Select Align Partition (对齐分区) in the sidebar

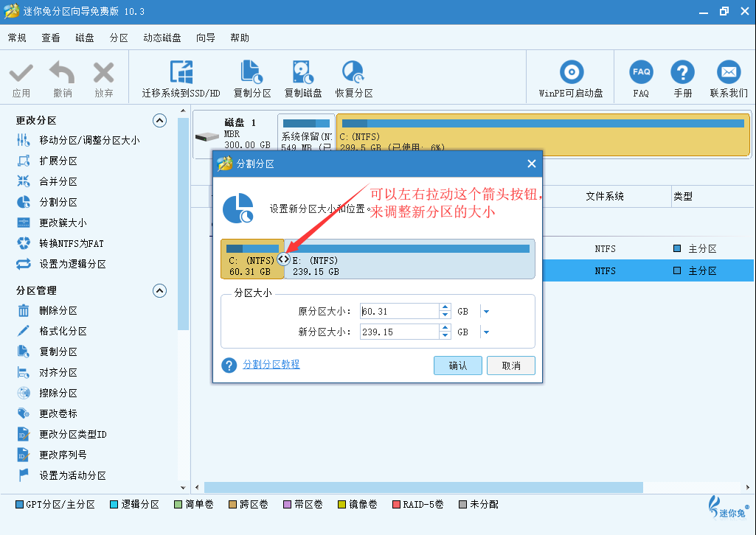point(58,372)
